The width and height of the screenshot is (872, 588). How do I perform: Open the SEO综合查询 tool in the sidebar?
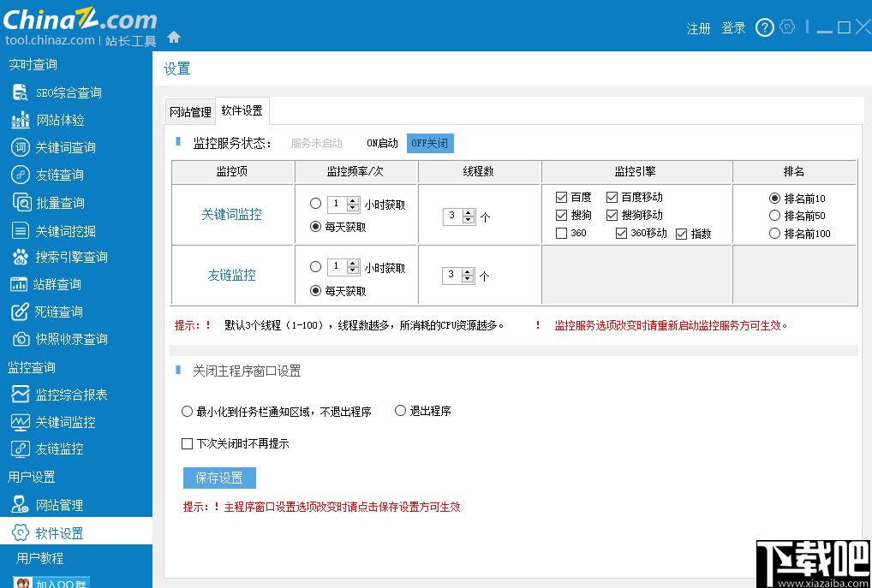(x=63, y=92)
